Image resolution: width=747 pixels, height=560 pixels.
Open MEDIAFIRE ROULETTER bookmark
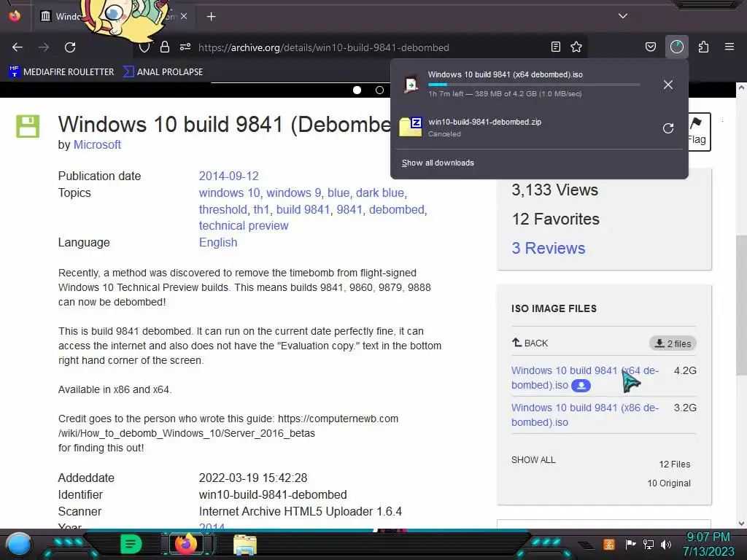click(61, 72)
